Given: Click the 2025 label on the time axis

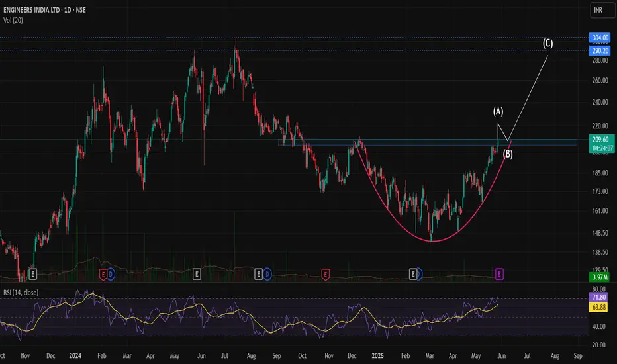Looking at the screenshot, I should pos(377,356).
